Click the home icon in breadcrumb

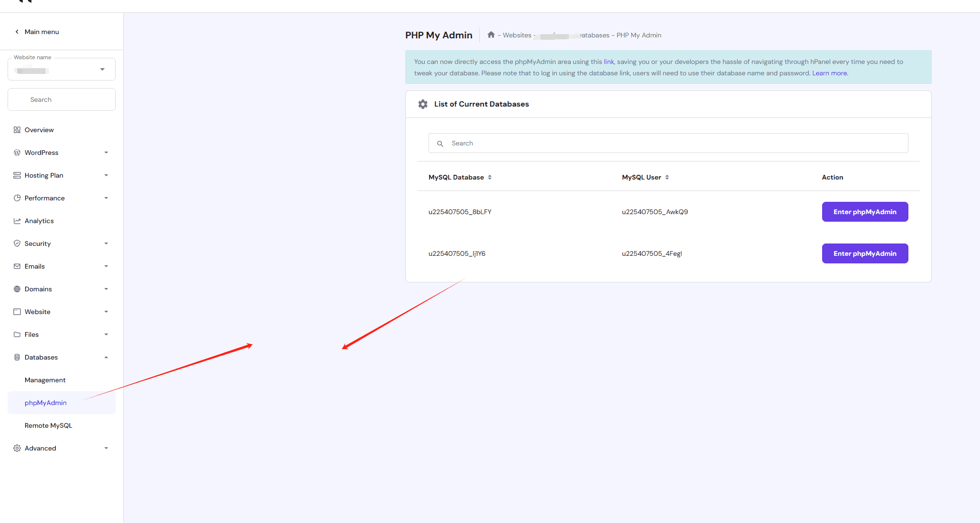tap(491, 35)
